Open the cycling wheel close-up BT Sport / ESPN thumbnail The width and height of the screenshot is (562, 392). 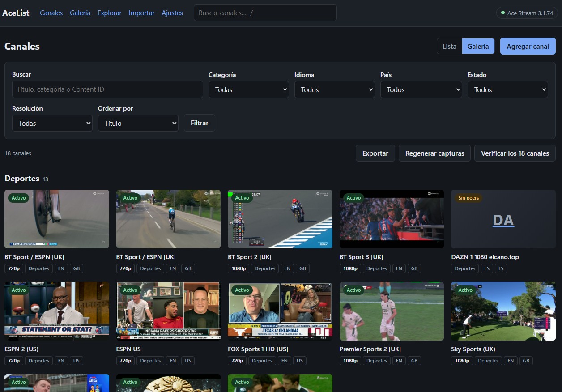click(x=57, y=219)
